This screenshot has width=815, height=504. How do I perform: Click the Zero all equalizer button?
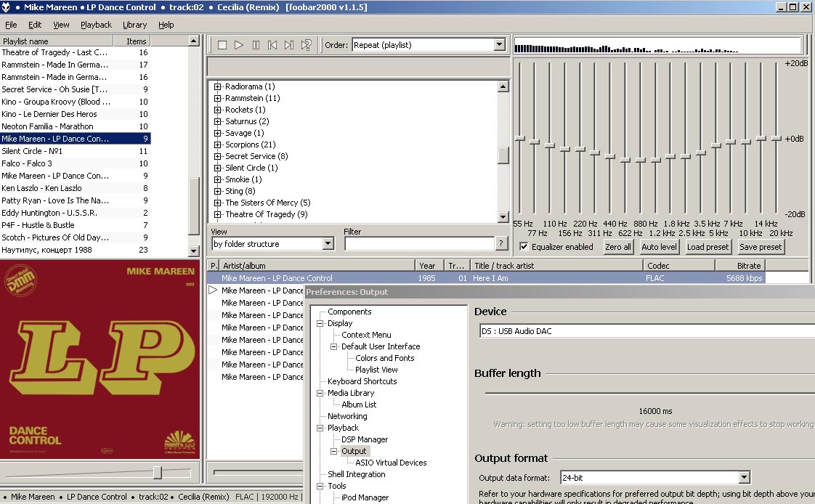coord(618,247)
